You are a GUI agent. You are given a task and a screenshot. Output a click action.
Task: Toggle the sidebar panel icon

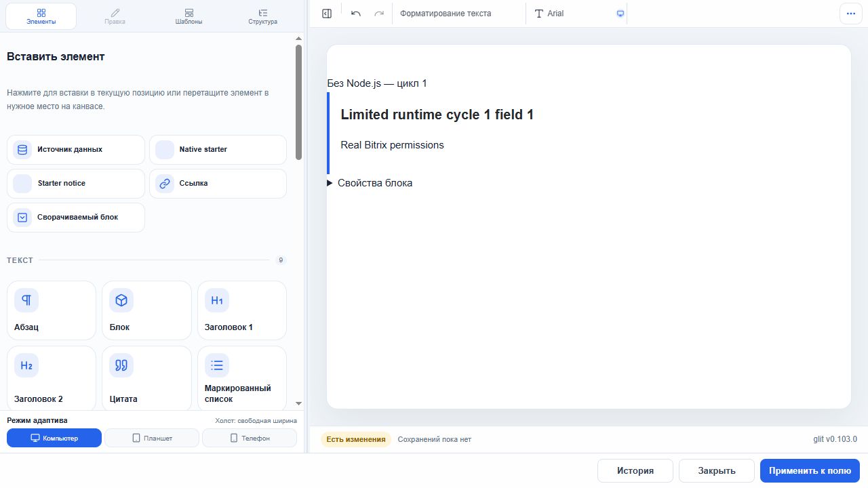327,14
